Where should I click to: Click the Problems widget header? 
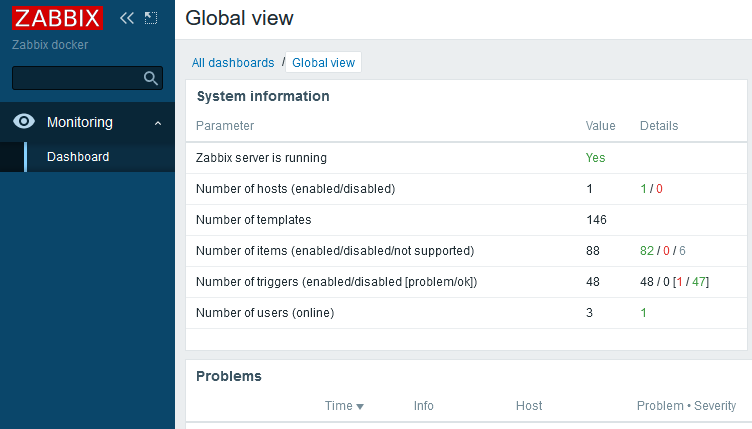tap(229, 376)
